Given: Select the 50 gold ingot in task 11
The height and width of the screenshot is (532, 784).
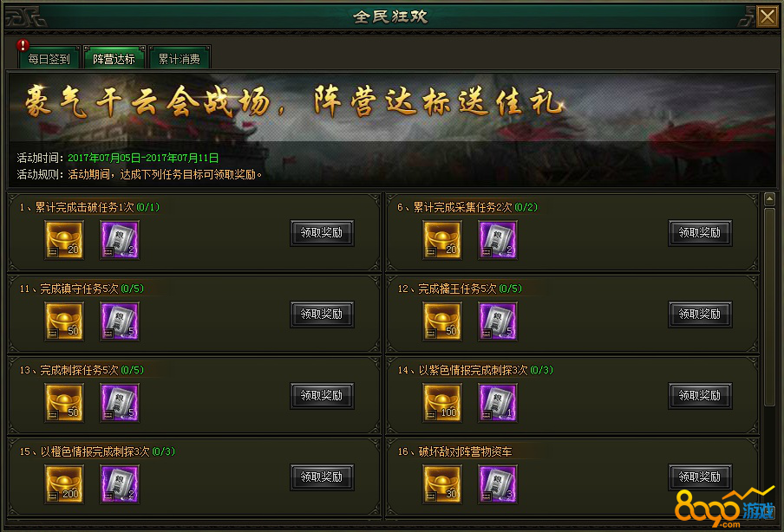Looking at the screenshot, I should click(x=64, y=321).
